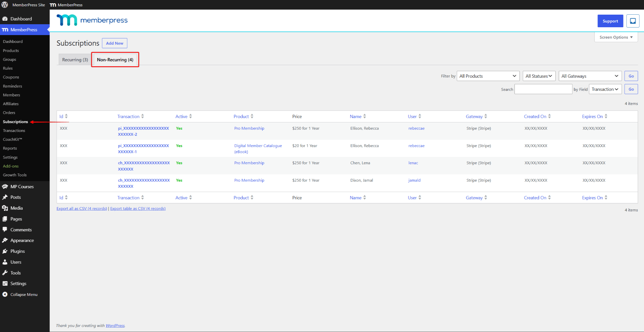644x332 pixels.
Task: Open the All Gateways filter dropdown
Action: [x=590, y=76]
